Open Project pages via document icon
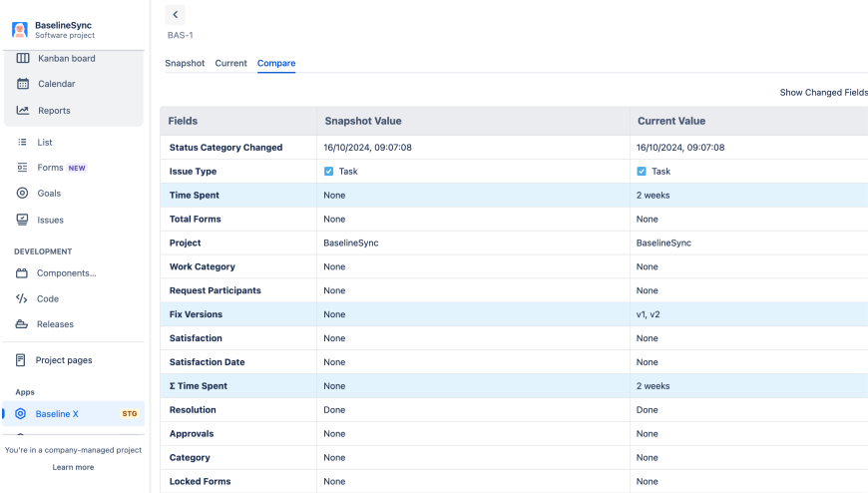The height and width of the screenshot is (493, 868). [21, 360]
